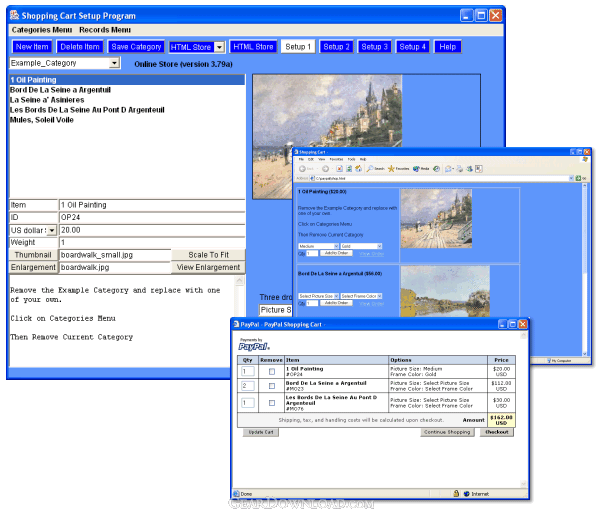The image size is (604, 512).
Task: Tick Remove checkbox for Bord De La Seine
Action: pos(272,386)
